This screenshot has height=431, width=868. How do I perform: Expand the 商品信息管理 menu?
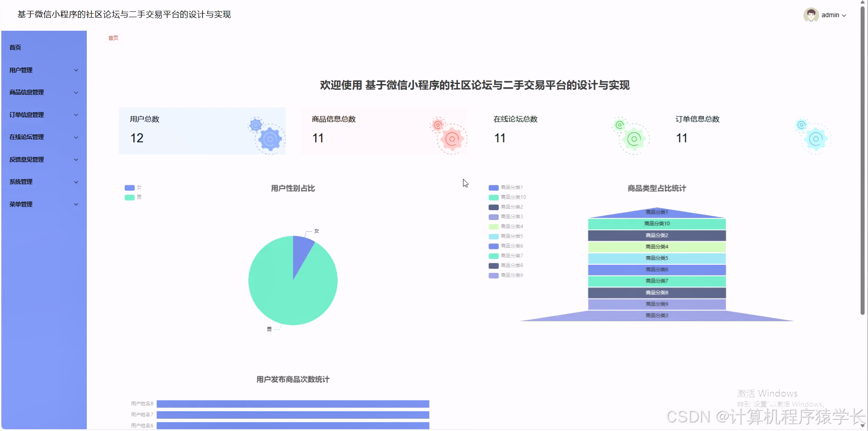[x=43, y=92]
